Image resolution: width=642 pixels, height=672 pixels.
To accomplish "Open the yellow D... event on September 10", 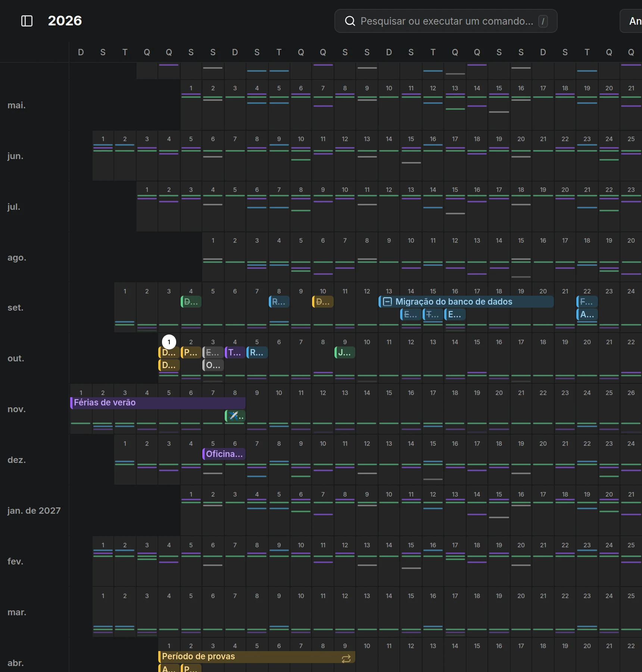I will tap(323, 302).
